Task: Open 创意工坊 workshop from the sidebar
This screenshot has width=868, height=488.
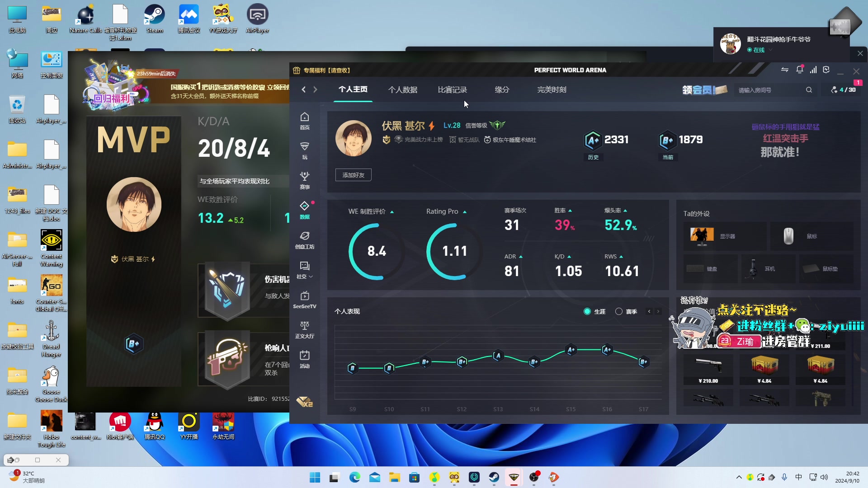Action: point(305,240)
